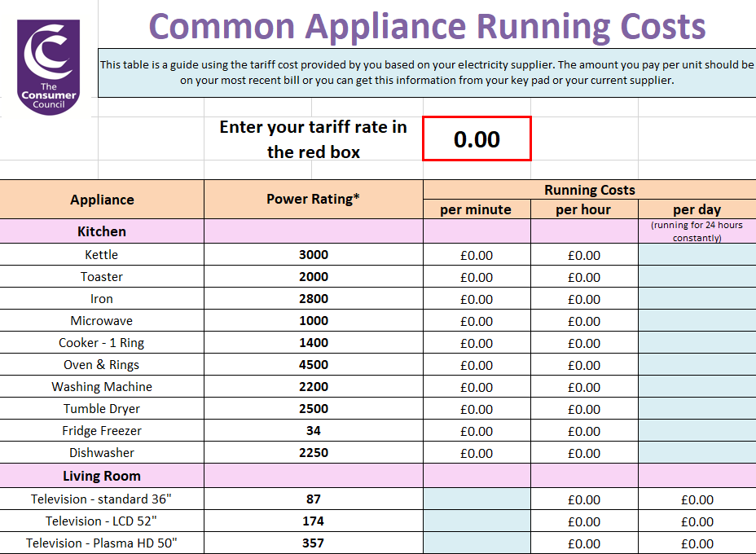The height and width of the screenshot is (554, 756).
Task: Select the 'Fridge Freezer' cell
Action: [102, 430]
